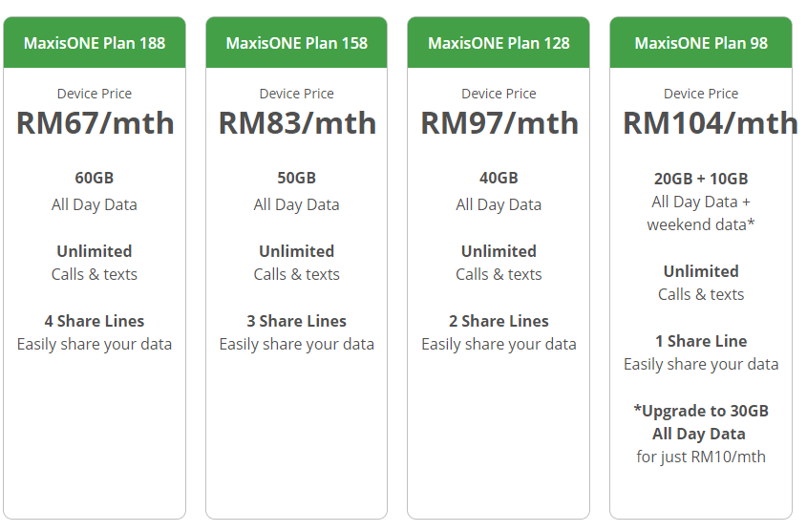Click the RM97/mth device price

click(499, 123)
